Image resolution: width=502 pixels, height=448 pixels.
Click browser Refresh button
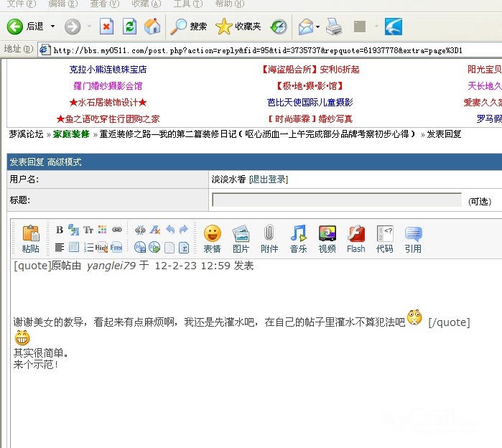[129, 27]
